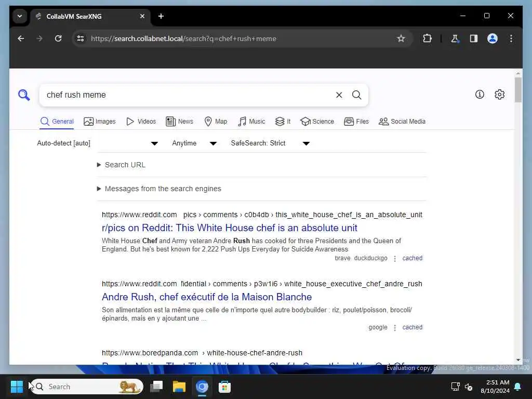Image resolution: width=532 pixels, height=399 pixels.
Task: Click the SearXNG magnifier logo
Action: pos(24,95)
